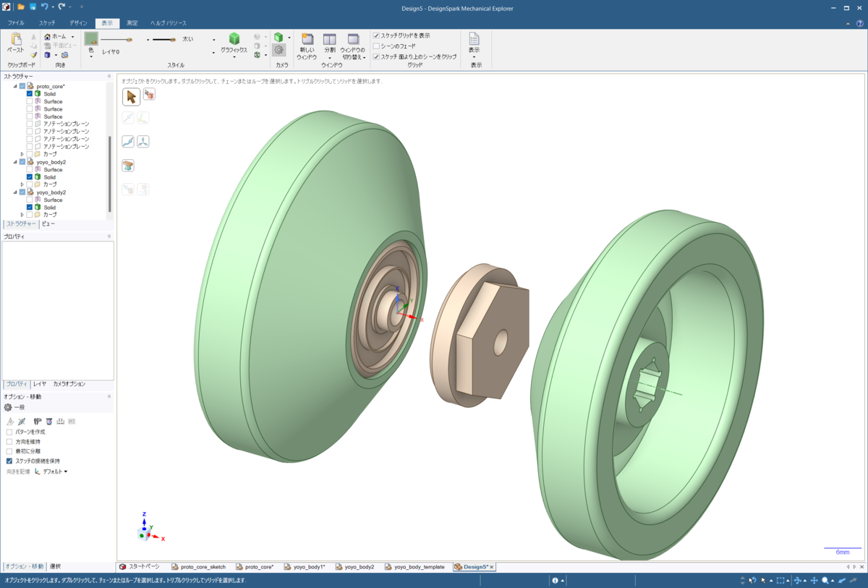Switch to the Measure (測定) ribbon tab
The width and height of the screenshot is (868, 588).
pos(132,23)
